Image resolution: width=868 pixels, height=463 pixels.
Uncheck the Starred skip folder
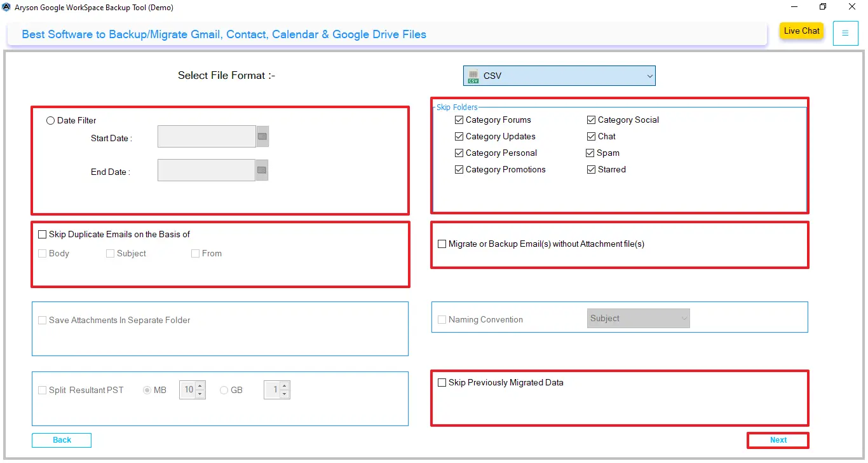pyautogui.click(x=592, y=170)
